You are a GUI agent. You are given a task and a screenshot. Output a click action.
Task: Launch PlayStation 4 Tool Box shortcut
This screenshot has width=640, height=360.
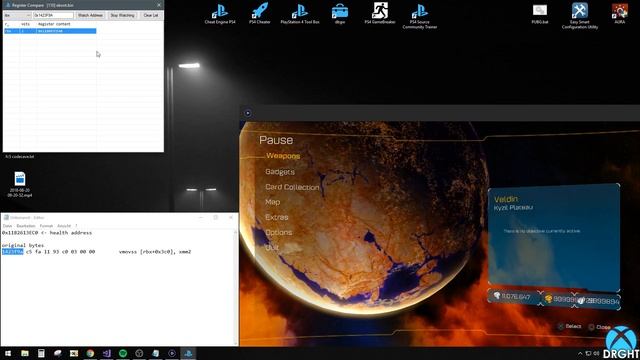[300, 13]
